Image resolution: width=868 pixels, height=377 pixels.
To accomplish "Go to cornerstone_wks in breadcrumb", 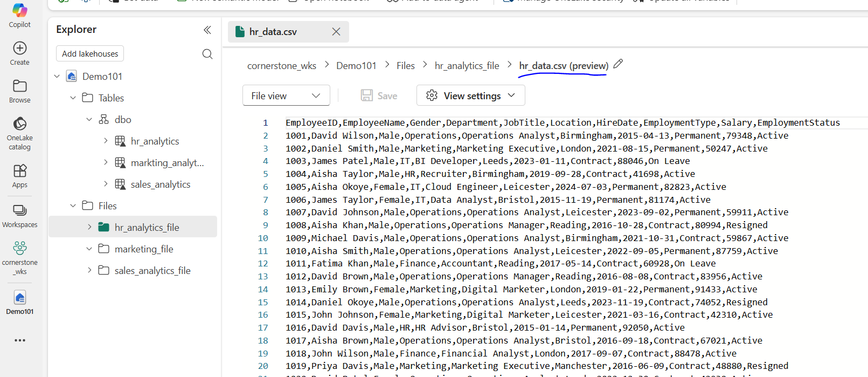I will [x=282, y=66].
